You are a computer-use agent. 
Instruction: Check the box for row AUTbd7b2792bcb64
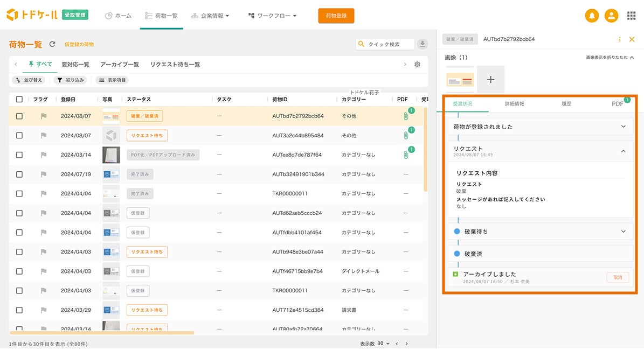click(x=19, y=116)
